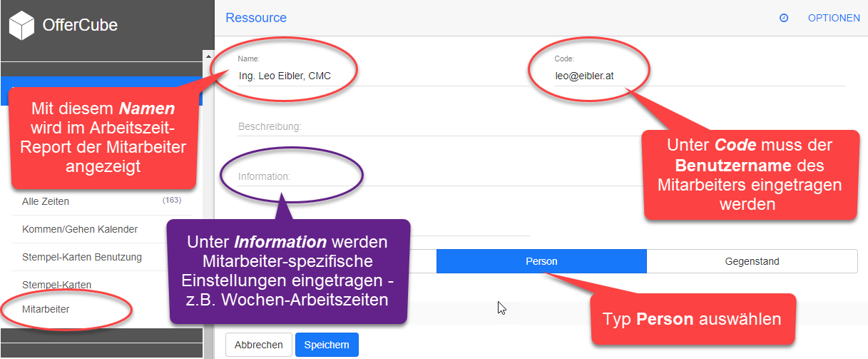Open the clock history icon in header
This screenshot has width=868, height=359.
(784, 18)
